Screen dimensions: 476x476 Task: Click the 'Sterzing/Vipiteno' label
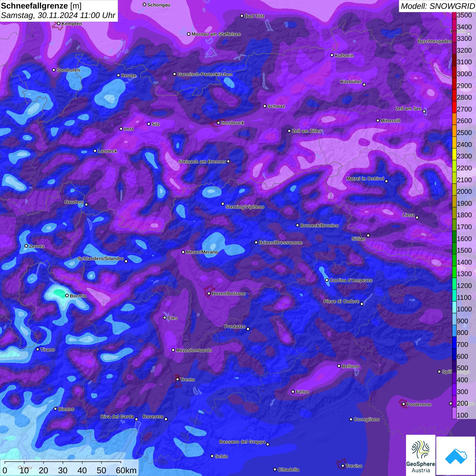tap(245, 207)
